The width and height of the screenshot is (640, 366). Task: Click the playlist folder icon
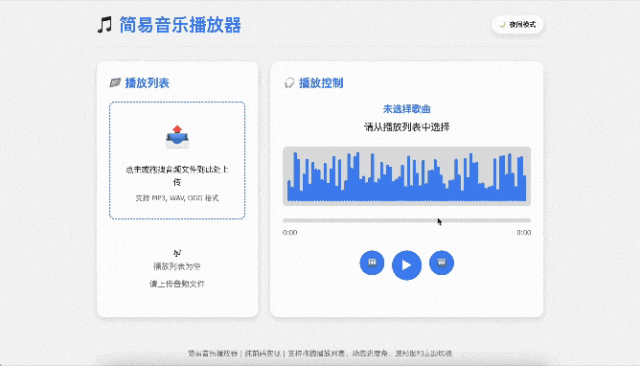pos(115,83)
